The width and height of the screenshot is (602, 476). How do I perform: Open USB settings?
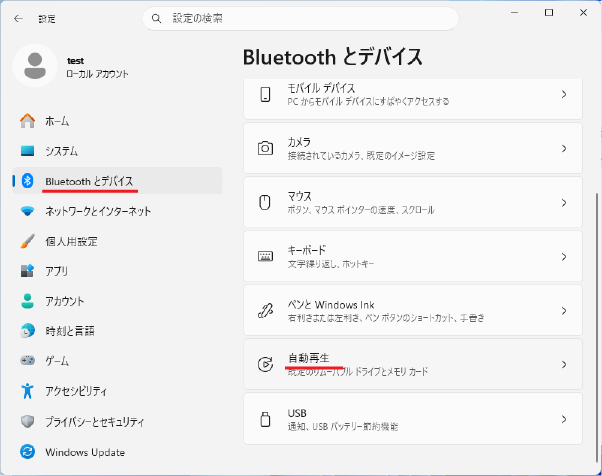tap(413, 419)
